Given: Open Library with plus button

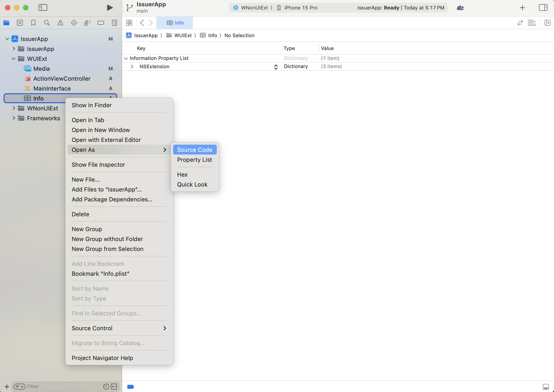Looking at the screenshot, I should click(522, 8).
